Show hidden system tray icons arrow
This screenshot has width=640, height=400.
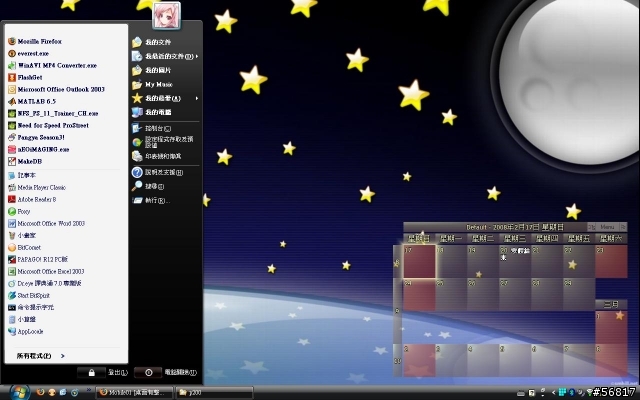tap(553, 393)
